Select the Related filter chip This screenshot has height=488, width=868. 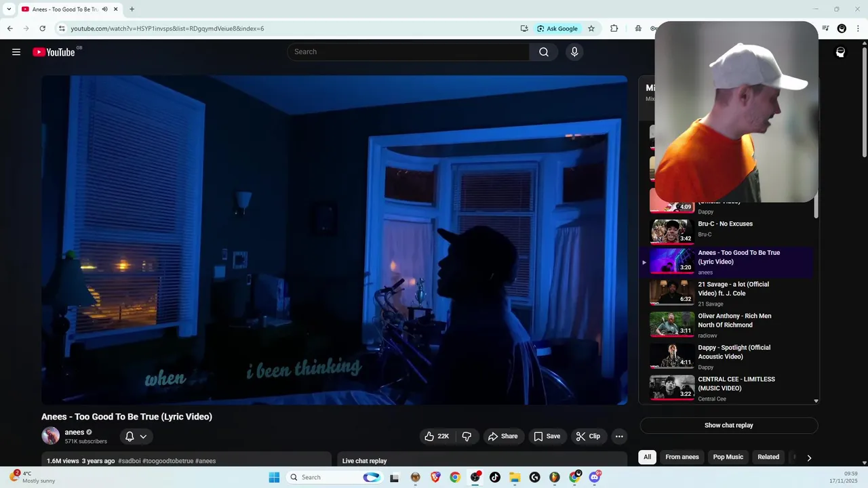click(x=768, y=457)
